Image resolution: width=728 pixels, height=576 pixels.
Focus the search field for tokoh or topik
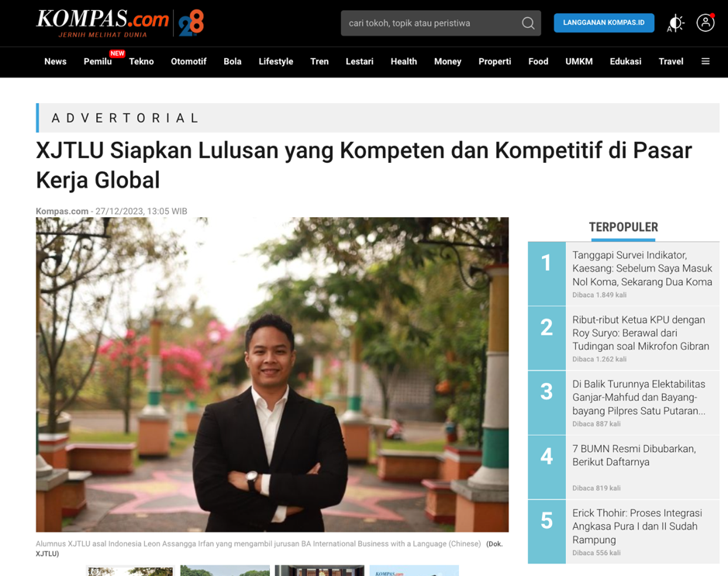coord(440,23)
